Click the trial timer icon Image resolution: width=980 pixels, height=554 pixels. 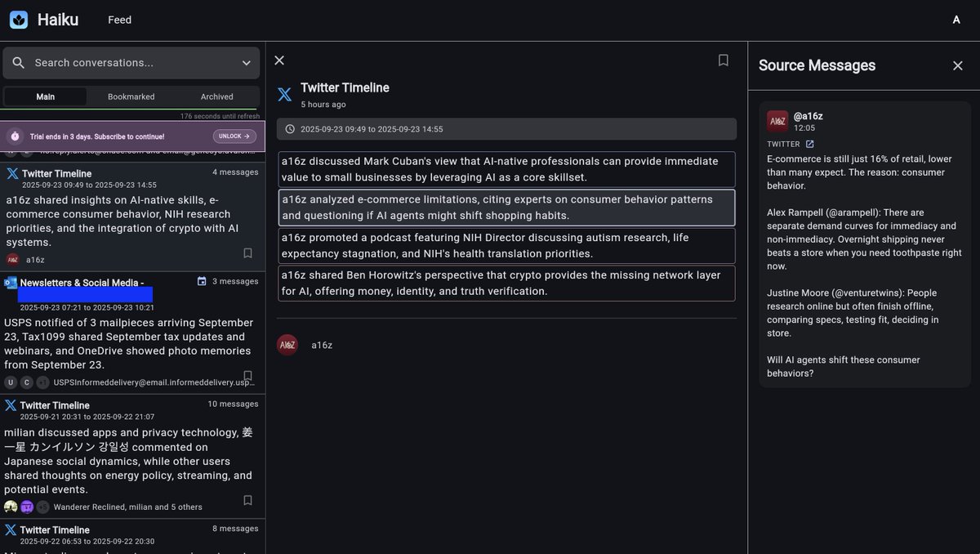click(15, 136)
